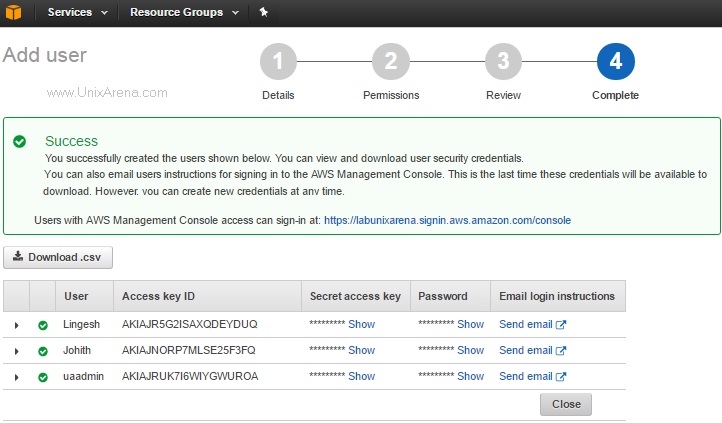The image size is (722, 423).
Task: Select access key AKIAJR5G2ISAXQDEYDUQ
Action: point(189,324)
